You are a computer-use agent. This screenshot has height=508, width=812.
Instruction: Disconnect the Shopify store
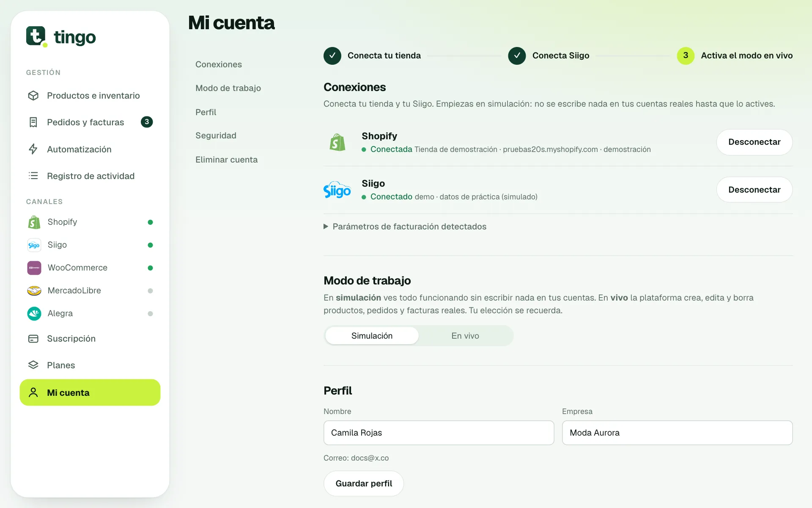pos(754,142)
